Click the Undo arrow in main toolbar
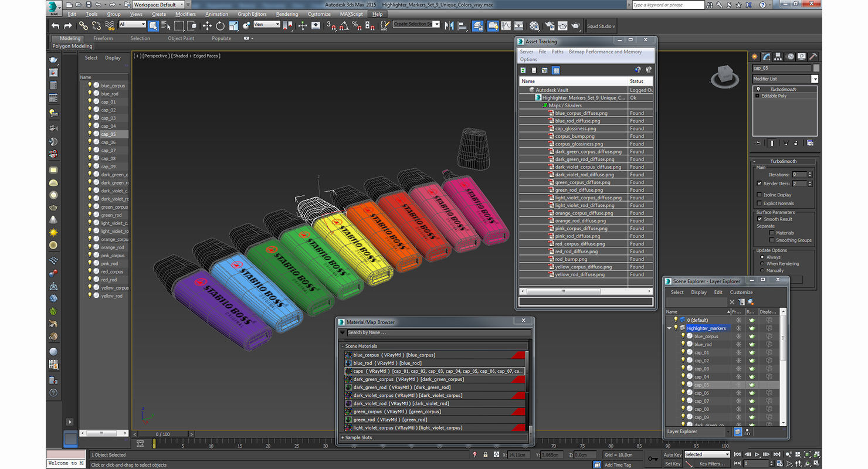Viewport: 868px width, 469px height. tap(55, 26)
